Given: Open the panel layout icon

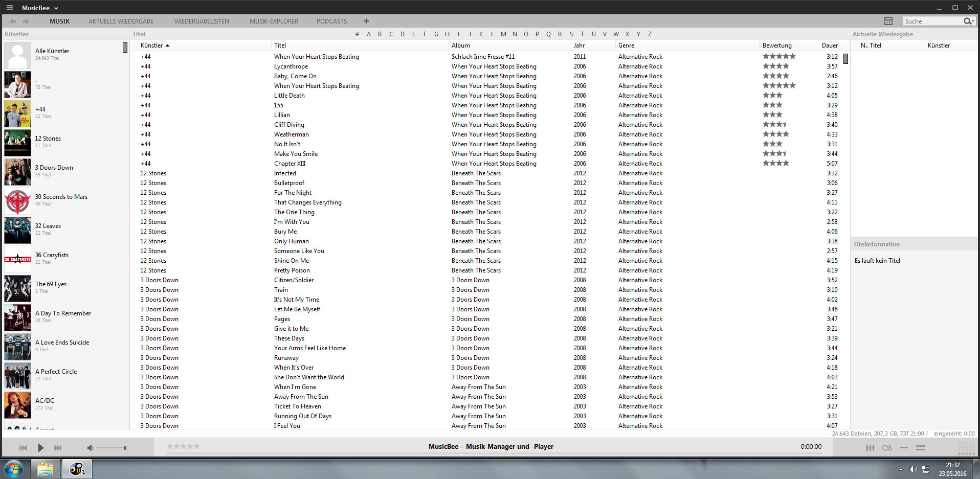Looking at the screenshot, I should pos(888,21).
